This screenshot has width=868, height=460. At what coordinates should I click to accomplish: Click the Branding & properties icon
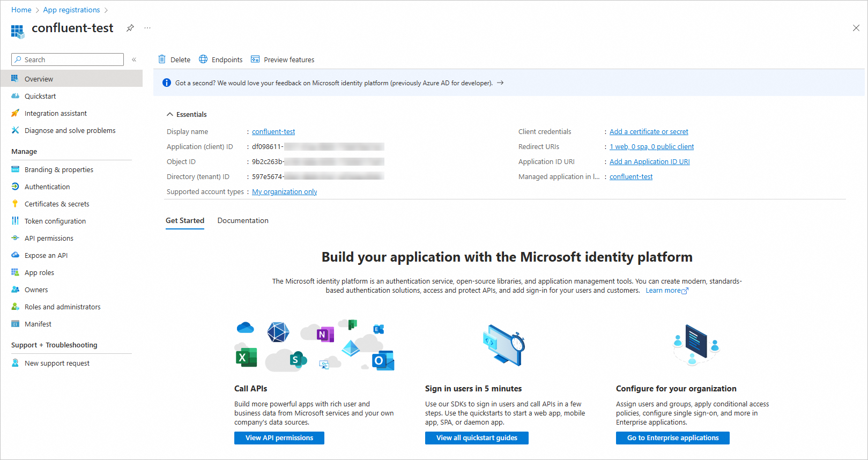coord(15,169)
